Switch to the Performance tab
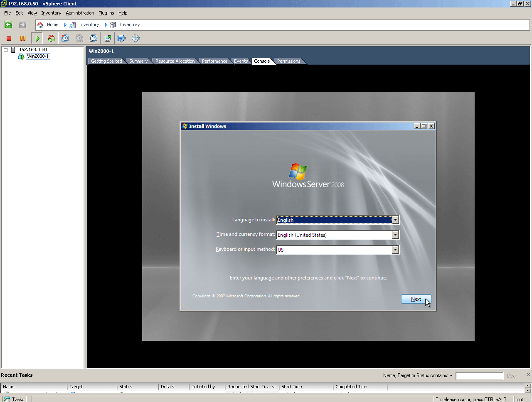 [x=215, y=61]
